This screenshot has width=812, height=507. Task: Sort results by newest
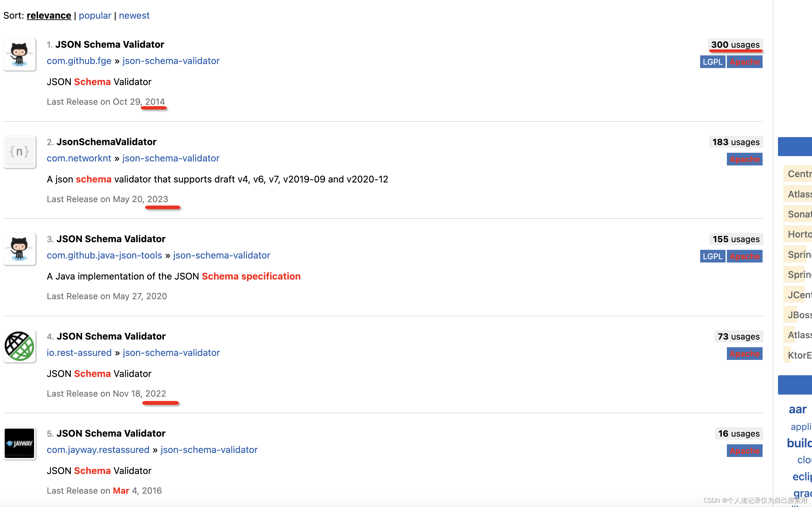[x=133, y=15]
